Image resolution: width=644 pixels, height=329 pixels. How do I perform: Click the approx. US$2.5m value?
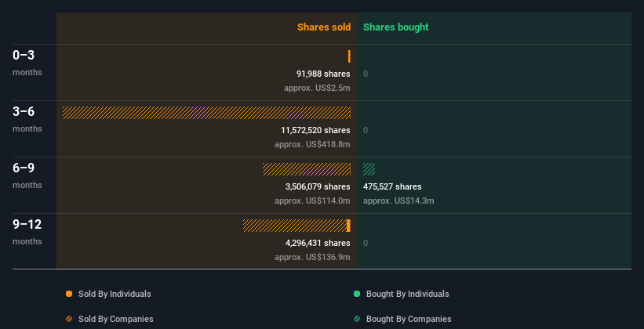[x=317, y=89]
